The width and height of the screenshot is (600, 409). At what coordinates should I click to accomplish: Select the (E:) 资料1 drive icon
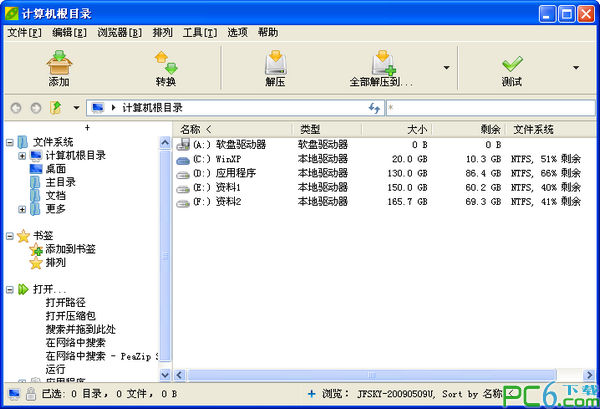click(x=183, y=189)
